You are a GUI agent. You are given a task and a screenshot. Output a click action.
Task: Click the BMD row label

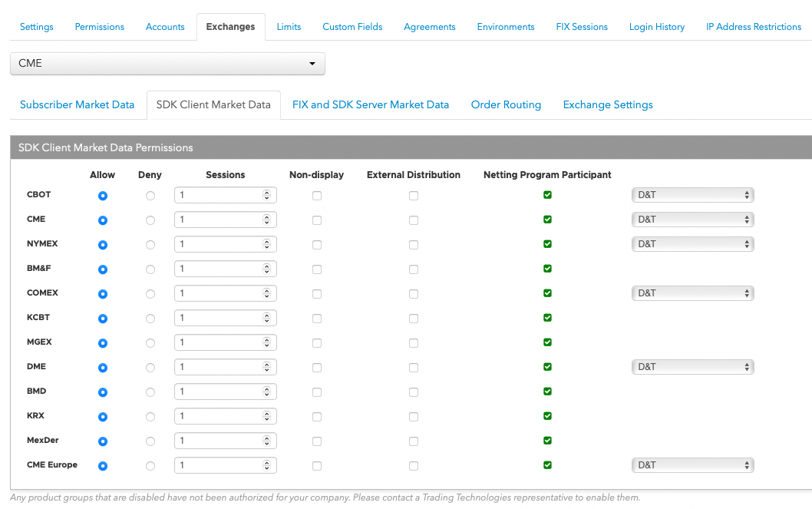[36, 391]
